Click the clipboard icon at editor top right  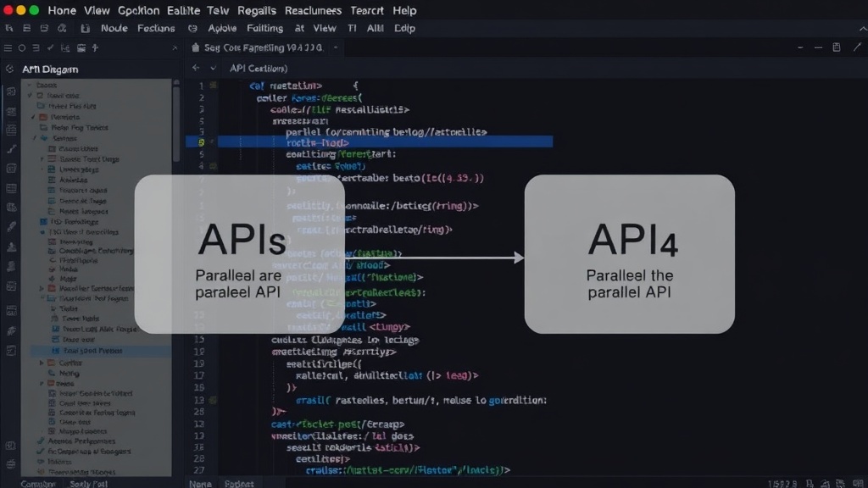(x=837, y=47)
